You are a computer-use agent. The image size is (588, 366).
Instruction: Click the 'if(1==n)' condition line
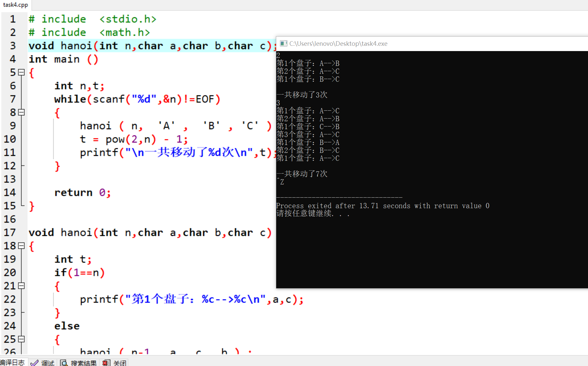[79, 272]
